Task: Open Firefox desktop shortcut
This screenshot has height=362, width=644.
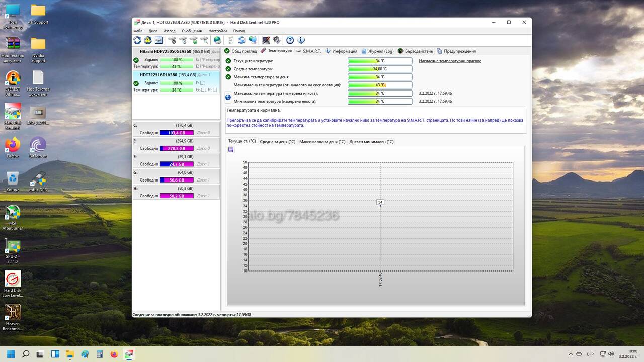Action: [x=13, y=148]
